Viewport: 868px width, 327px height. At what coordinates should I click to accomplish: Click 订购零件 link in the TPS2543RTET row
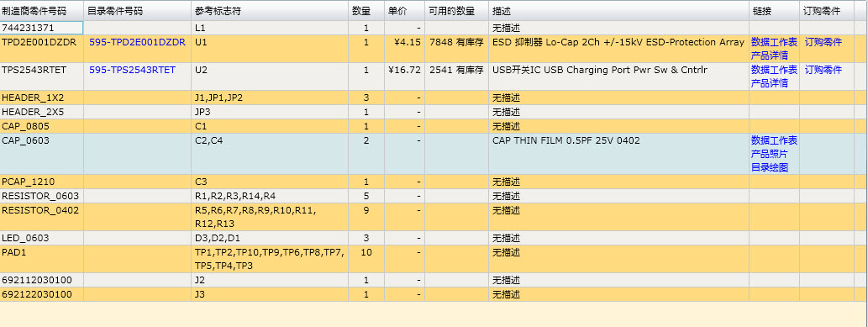click(823, 70)
